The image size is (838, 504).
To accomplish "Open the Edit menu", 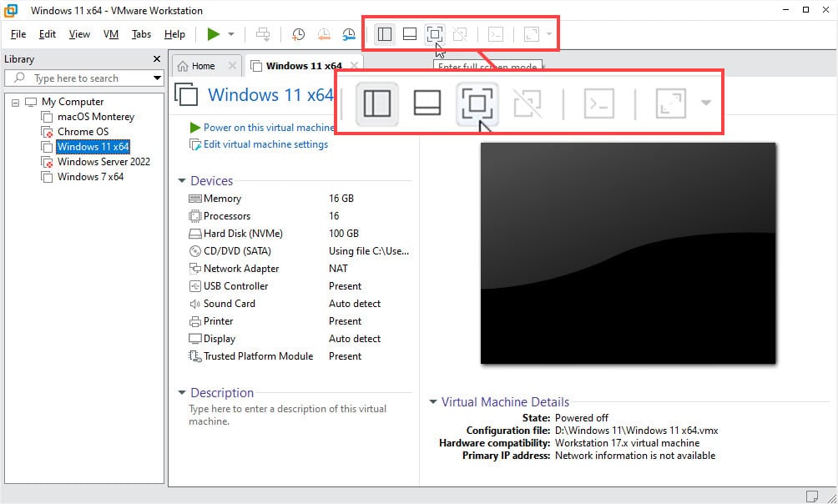I will pyautogui.click(x=47, y=34).
